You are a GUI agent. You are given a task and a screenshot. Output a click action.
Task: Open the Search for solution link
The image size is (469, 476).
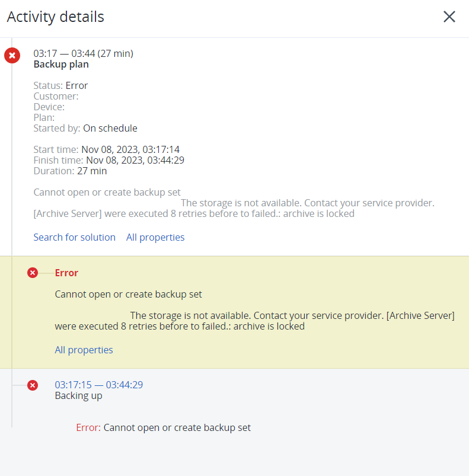point(74,237)
